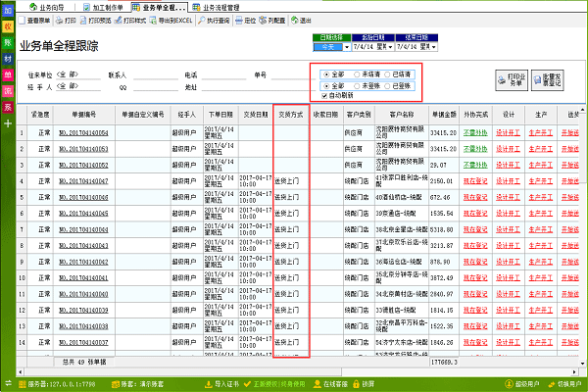Open the 加 sidebar icon
This screenshot has height=392, width=588.
pos(8,11)
